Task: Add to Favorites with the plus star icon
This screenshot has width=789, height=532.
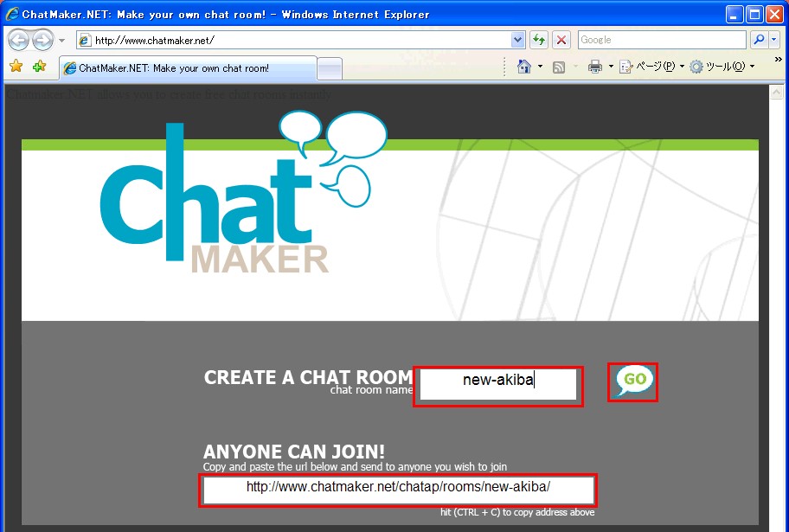Action: pos(39,66)
